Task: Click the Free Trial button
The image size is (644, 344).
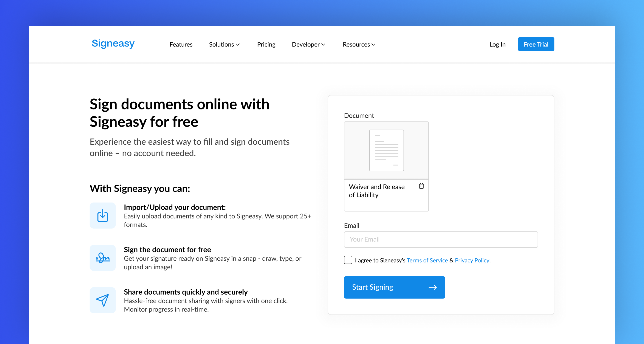Action: (x=536, y=44)
